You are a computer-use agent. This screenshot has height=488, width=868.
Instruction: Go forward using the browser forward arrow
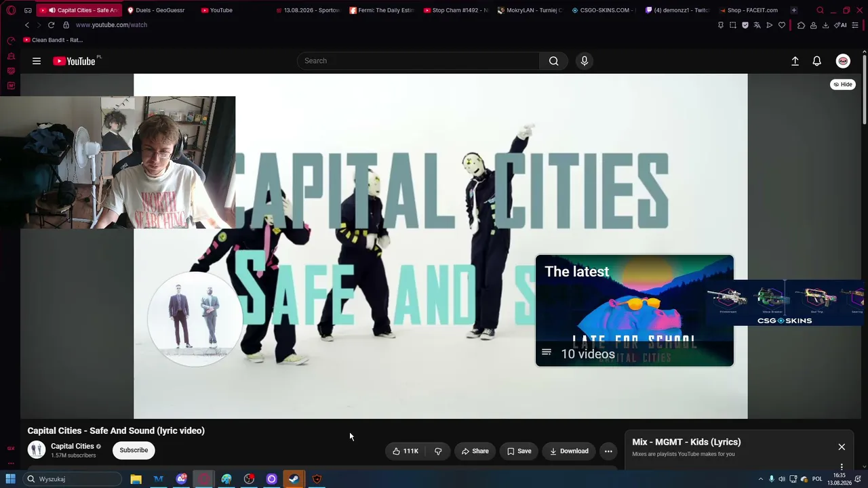[x=39, y=25]
